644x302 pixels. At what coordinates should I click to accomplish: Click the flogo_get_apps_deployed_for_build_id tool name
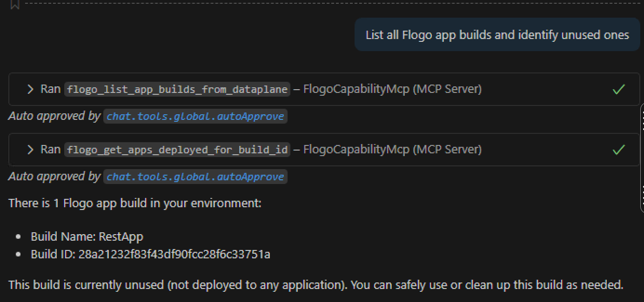[x=177, y=150]
